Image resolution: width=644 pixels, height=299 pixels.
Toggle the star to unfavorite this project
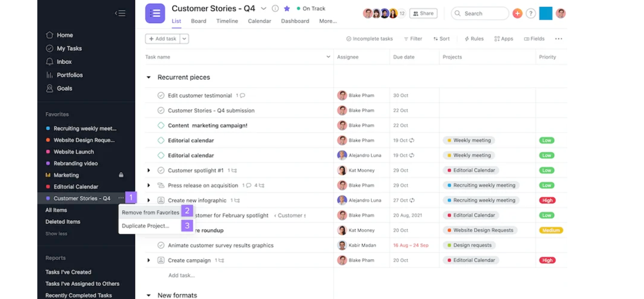point(287,8)
